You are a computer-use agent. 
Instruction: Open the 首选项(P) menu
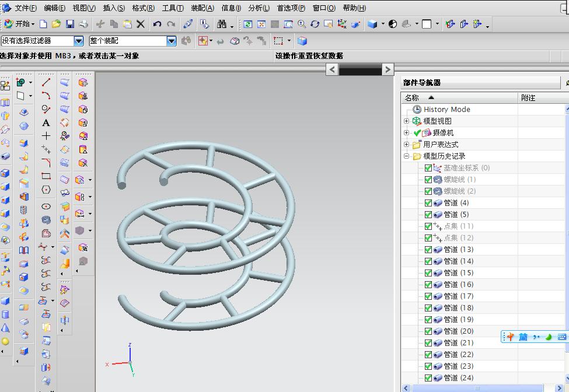click(291, 8)
